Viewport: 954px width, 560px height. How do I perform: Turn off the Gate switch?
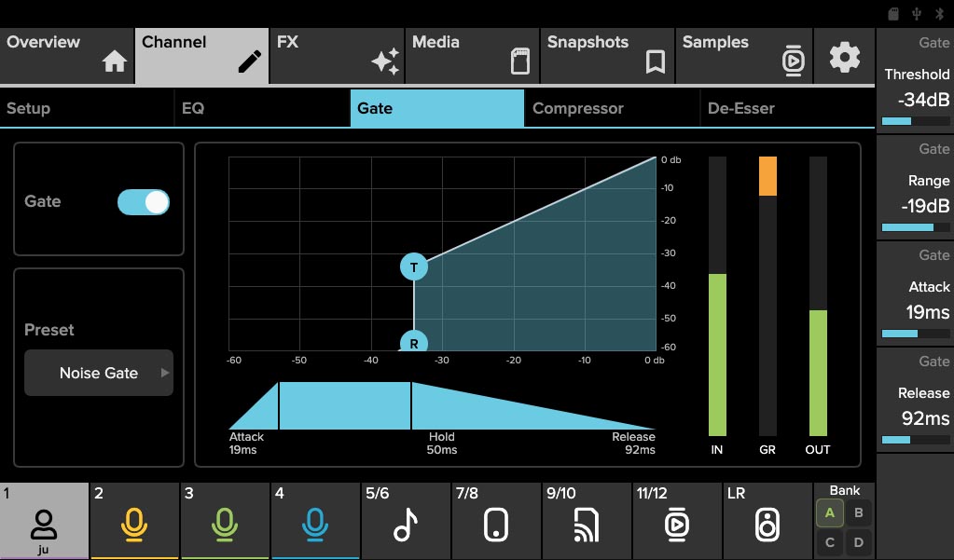click(144, 202)
